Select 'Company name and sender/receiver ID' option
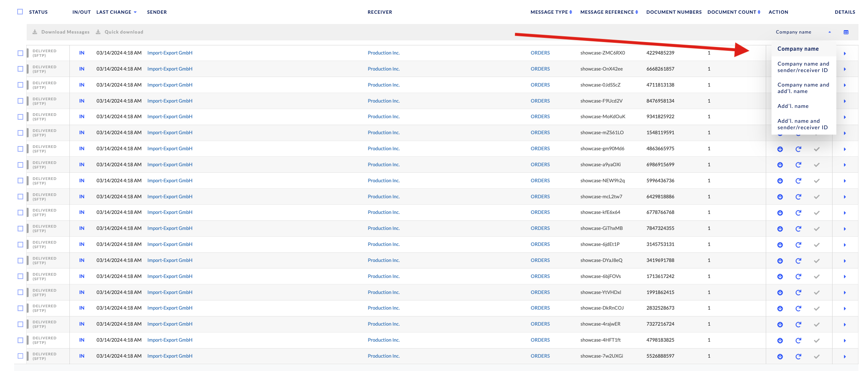The height and width of the screenshot is (371, 868). (x=803, y=67)
